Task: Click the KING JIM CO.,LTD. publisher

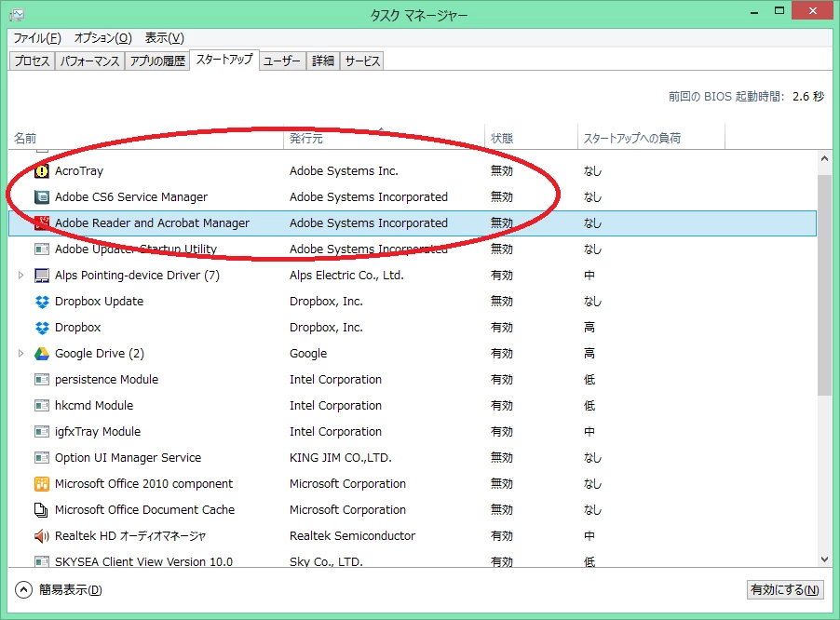Action: click(341, 458)
